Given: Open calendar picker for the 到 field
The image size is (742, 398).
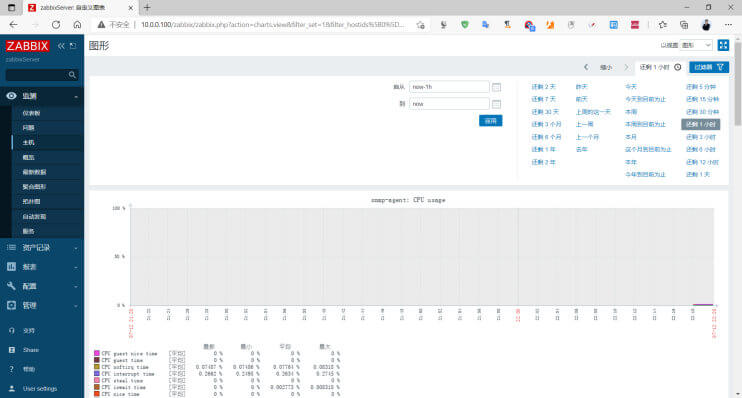Looking at the screenshot, I should [x=496, y=104].
